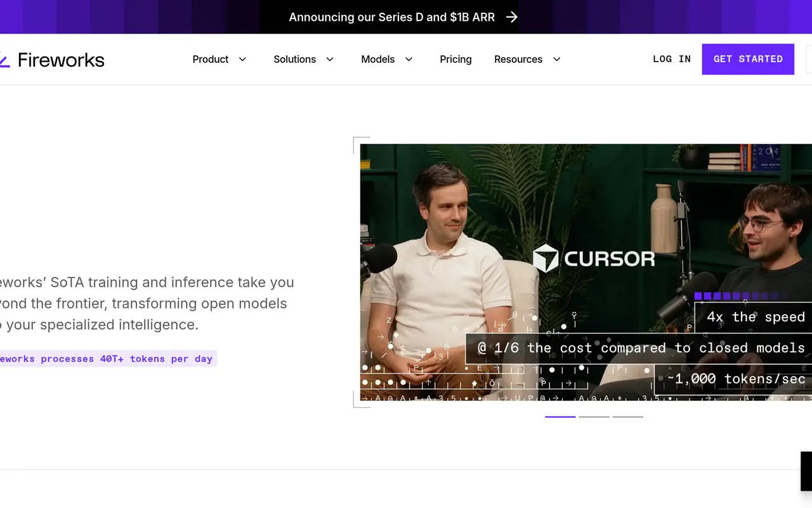The width and height of the screenshot is (812, 508).
Task: Expand the Solutions chevron arrow
Action: (x=330, y=59)
